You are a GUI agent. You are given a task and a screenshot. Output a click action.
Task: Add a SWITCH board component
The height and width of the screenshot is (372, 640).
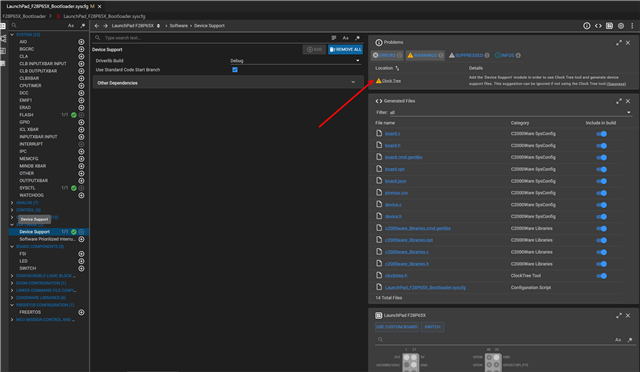click(x=81, y=268)
